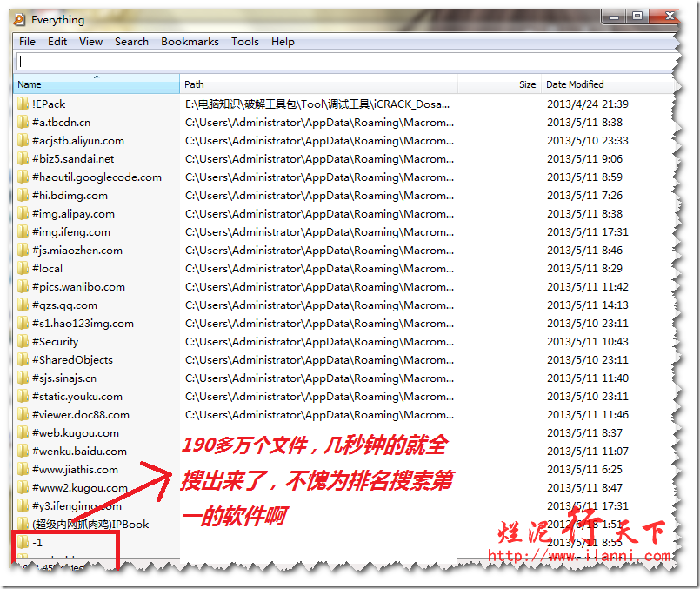
Task: Click the path of the #viewer.doc88.com row
Action: click(x=320, y=415)
